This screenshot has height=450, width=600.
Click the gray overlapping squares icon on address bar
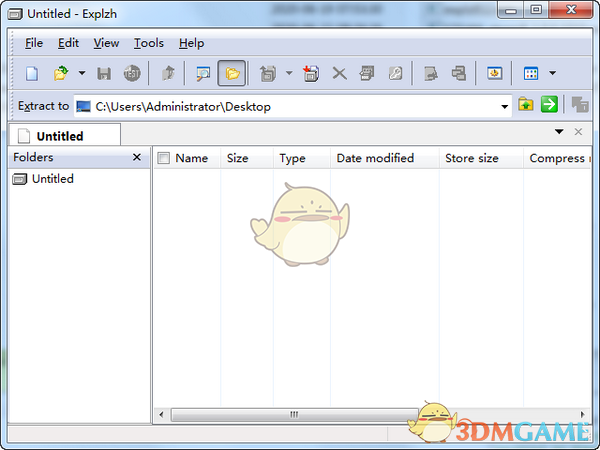(579, 104)
